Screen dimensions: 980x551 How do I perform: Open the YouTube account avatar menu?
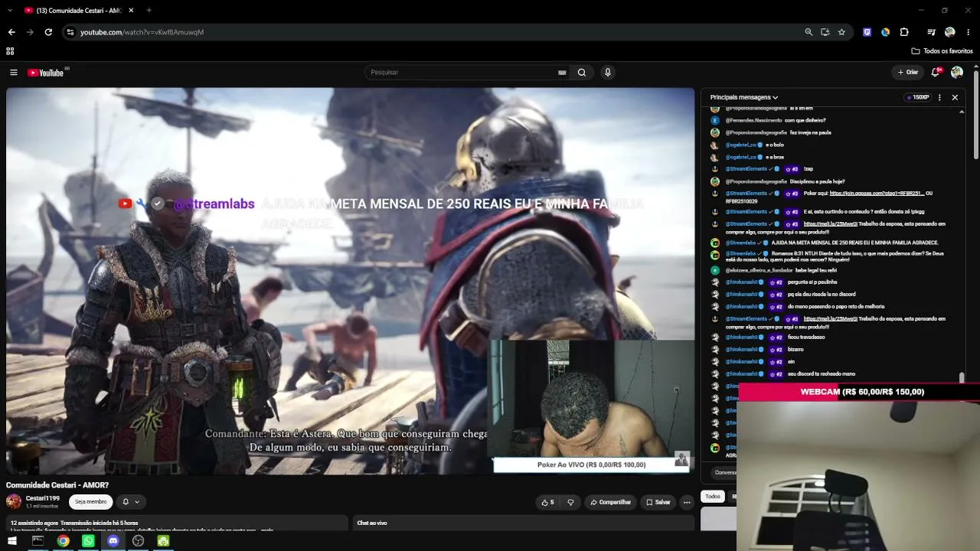[957, 73]
